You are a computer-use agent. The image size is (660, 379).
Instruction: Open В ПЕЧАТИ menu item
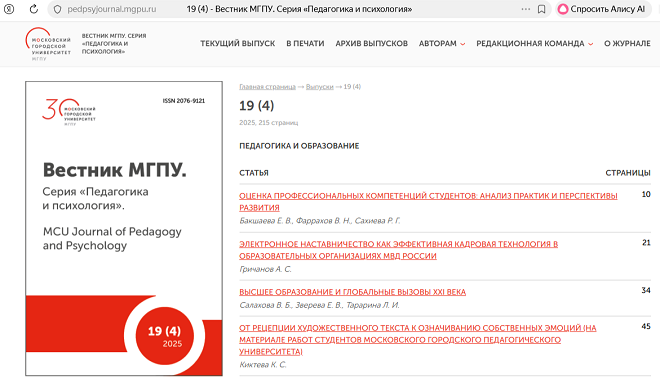point(305,43)
